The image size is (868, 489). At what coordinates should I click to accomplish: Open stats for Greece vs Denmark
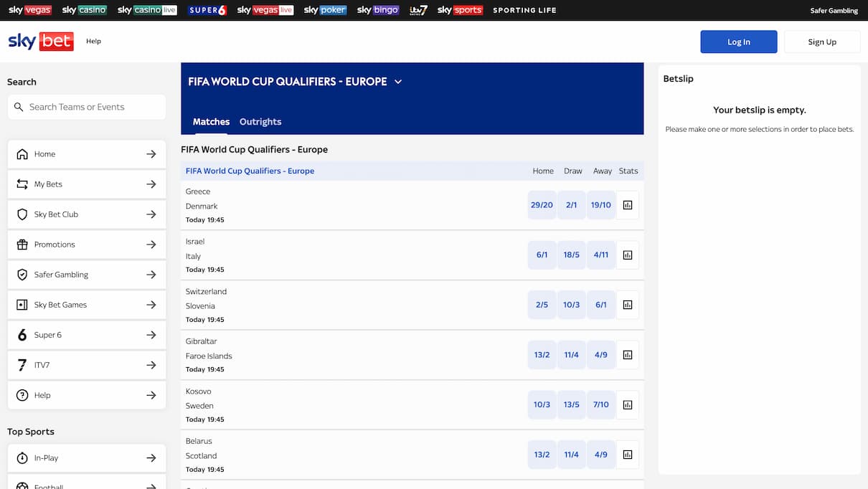pyautogui.click(x=628, y=205)
